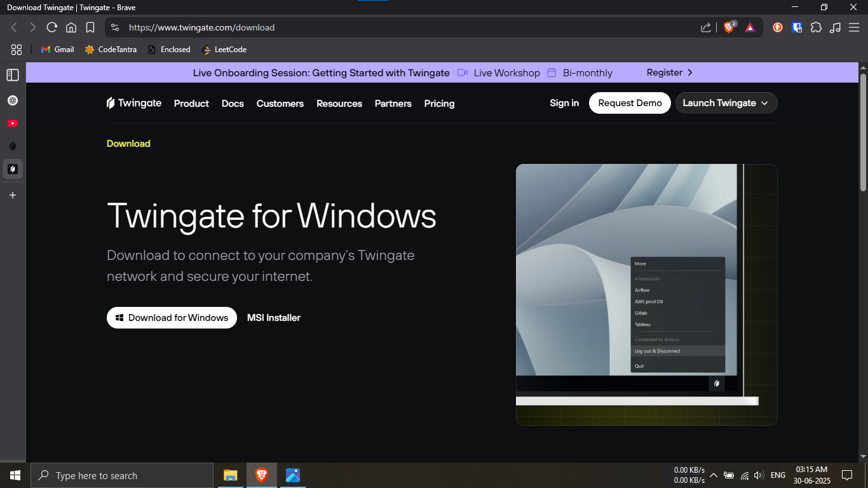This screenshot has height=488, width=868.
Task: Open YouTube tab in the vertical sidebar
Action: (x=13, y=123)
